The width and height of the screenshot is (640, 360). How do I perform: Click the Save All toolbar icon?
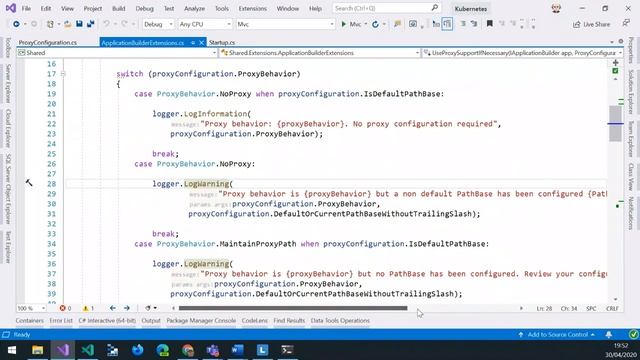pyautogui.click(x=91, y=24)
